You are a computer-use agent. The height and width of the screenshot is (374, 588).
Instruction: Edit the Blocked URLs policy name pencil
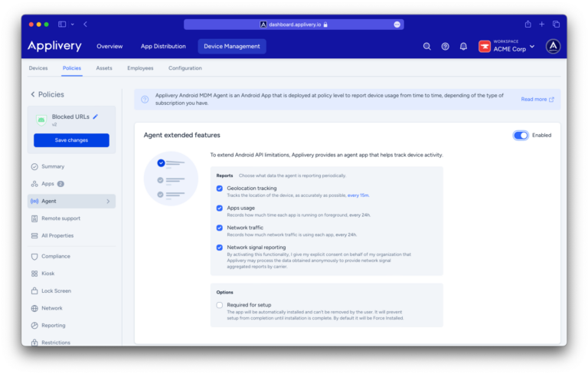click(x=96, y=116)
